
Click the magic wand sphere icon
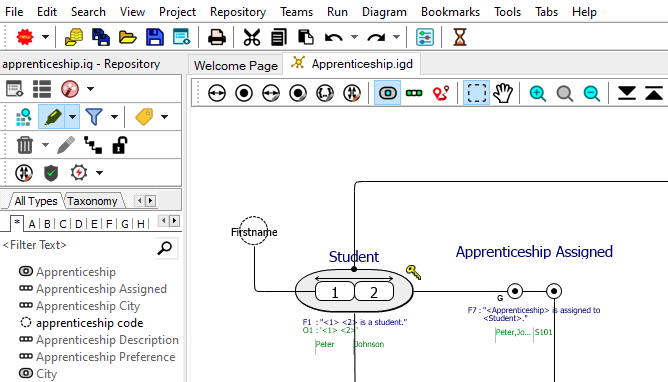click(69, 89)
